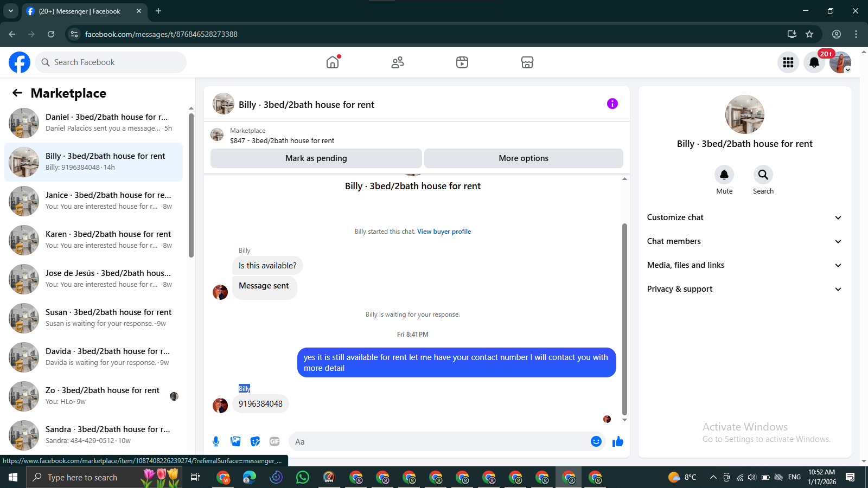Open the Marketplace storefront icon
The width and height of the screenshot is (868, 488).
coord(527,62)
